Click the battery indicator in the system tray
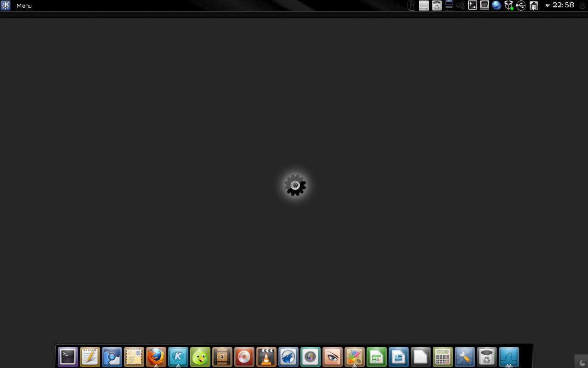 [x=412, y=6]
